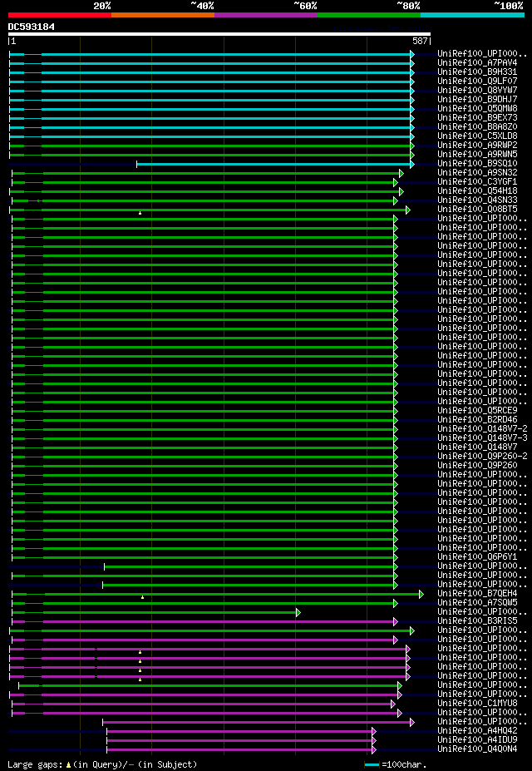Open the UniRef100_C5XLD8 hit label

point(477,136)
